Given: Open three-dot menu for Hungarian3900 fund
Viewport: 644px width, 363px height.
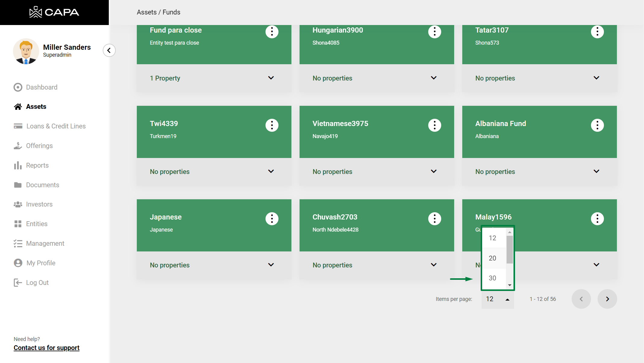Looking at the screenshot, I should point(435,32).
